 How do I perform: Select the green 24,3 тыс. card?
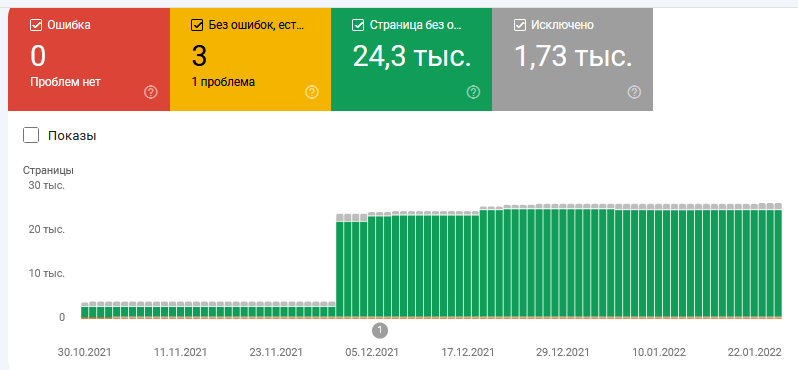[x=412, y=60]
